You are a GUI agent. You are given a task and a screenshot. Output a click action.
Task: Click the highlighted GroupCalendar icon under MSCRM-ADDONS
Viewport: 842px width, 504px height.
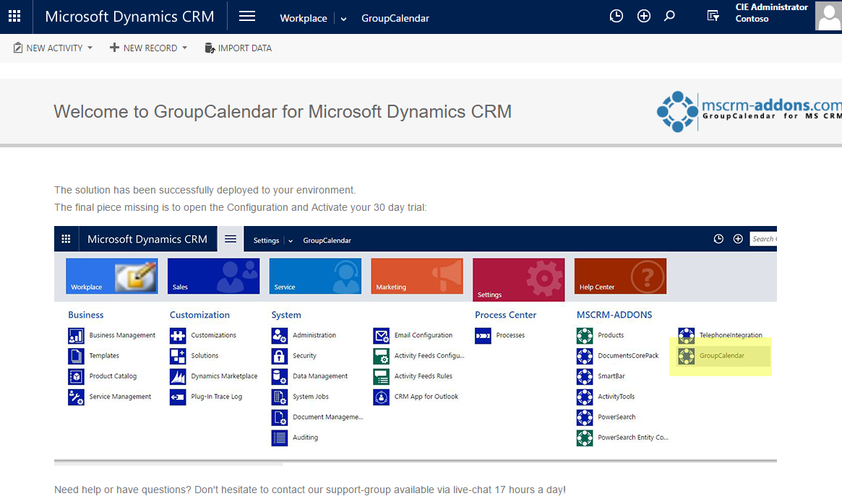[686, 356]
